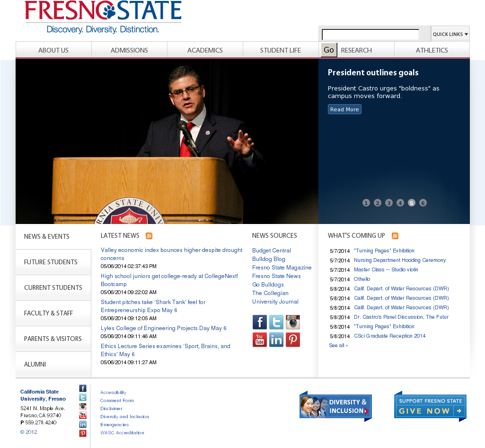Select the News & Events sidebar tab
485x448 pixels.
click(x=53, y=236)
